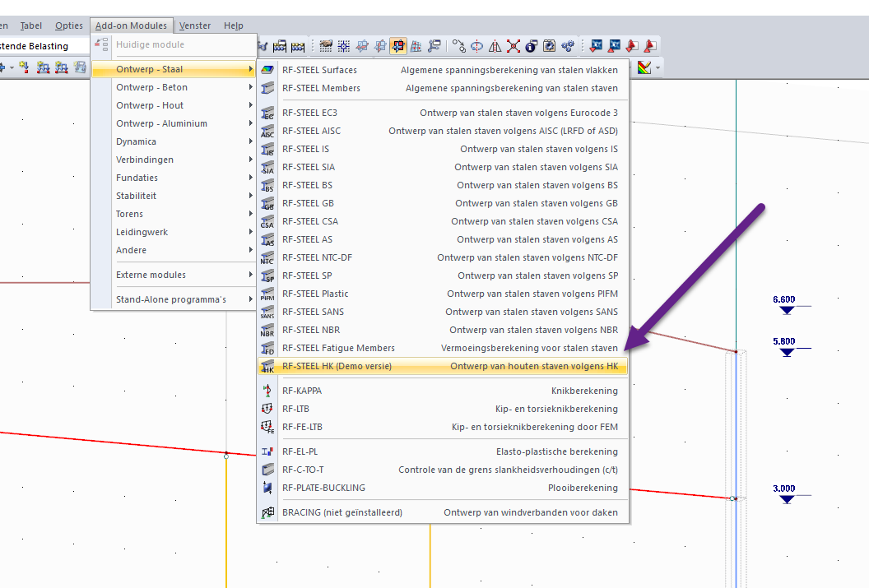Viewport: 869px width, 588px height.
Task: Click the rotate-about-axis toolbar icon
Action: pos(476,46)
